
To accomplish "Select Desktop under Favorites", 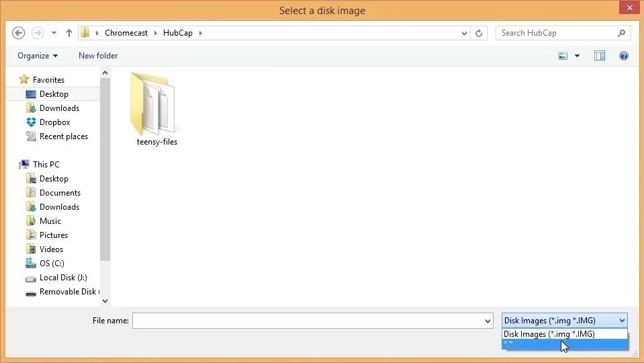I will [54, 94].
